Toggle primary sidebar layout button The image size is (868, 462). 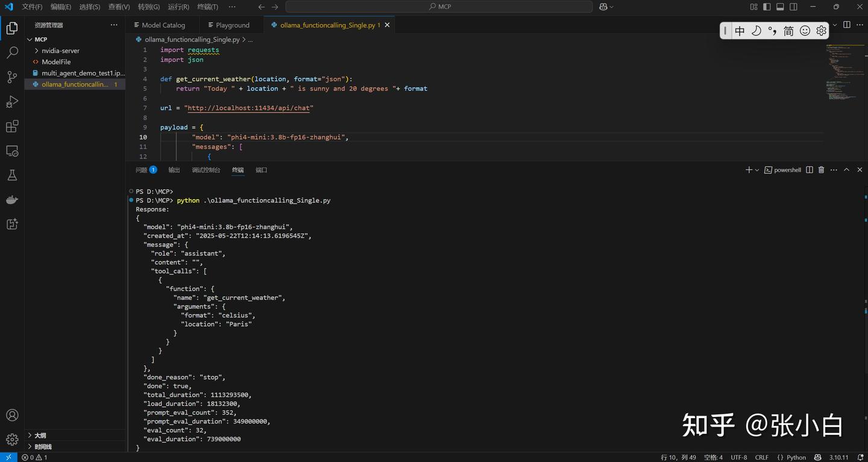[x=767, y=7]
